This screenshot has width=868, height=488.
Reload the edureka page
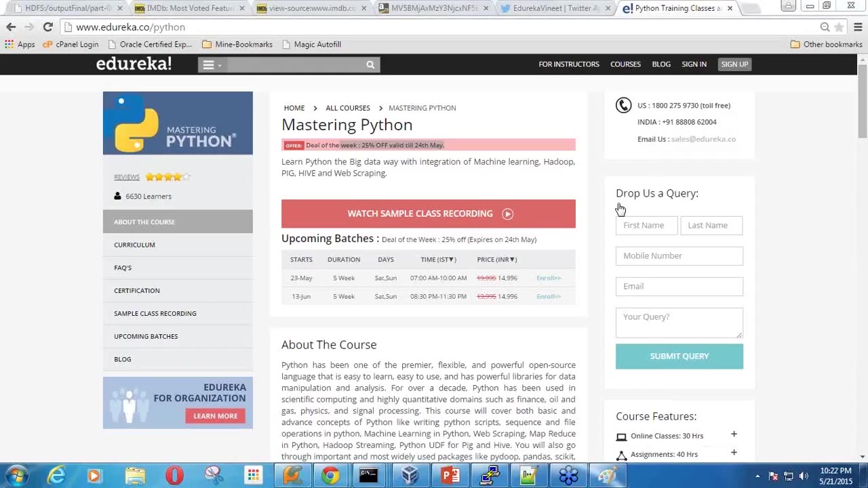click(47, 27)
